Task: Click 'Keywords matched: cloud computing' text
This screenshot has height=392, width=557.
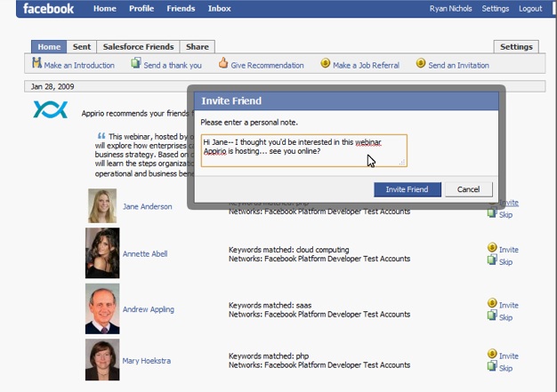Action: 289,250
